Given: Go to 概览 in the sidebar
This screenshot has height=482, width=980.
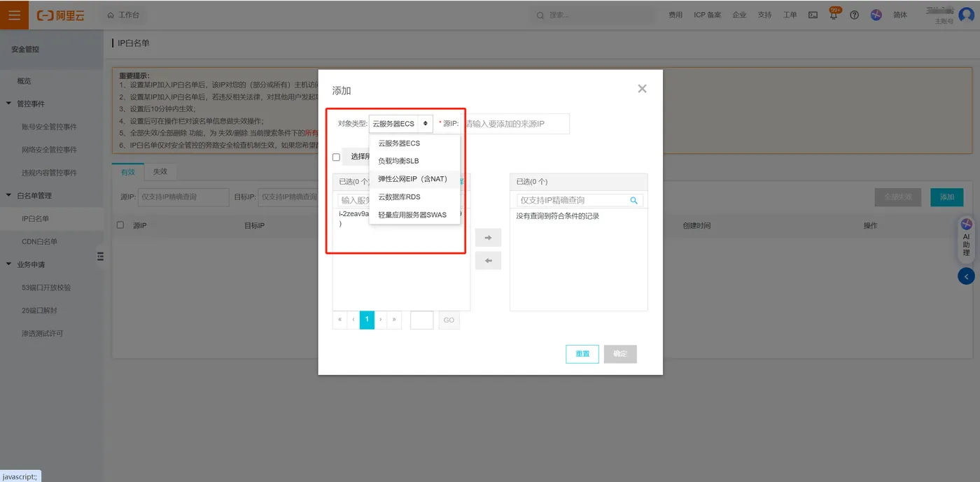Looking at the screenshot, I should point(24,81).
